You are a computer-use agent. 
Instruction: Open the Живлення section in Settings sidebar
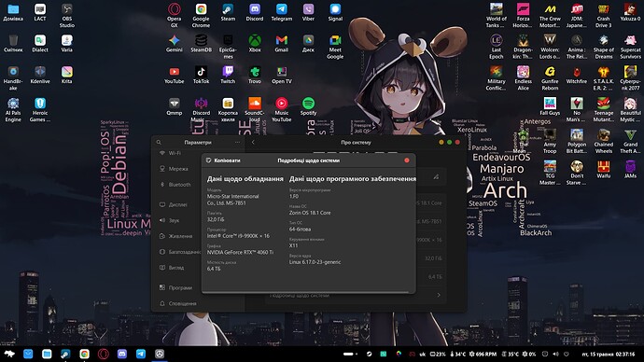click(x=175, y=236)
